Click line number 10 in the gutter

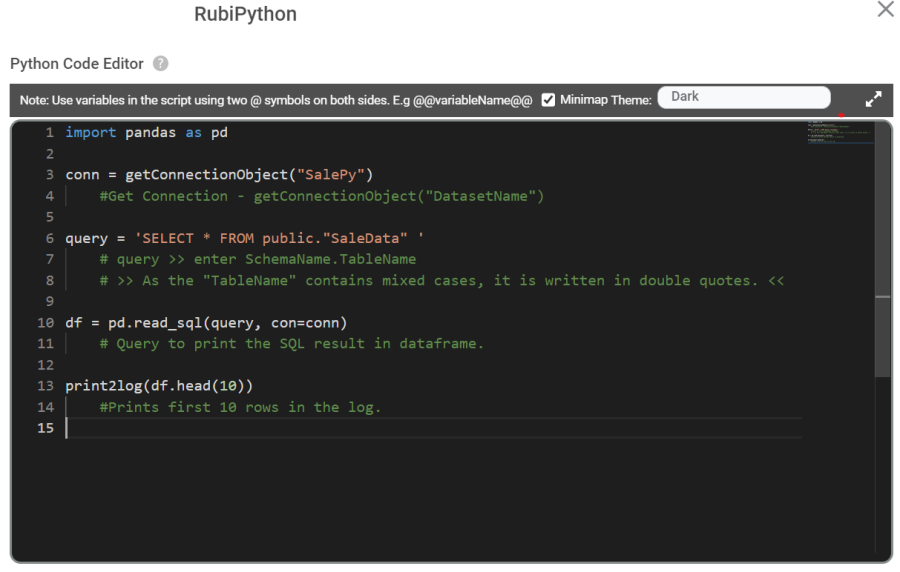point(46,323)
